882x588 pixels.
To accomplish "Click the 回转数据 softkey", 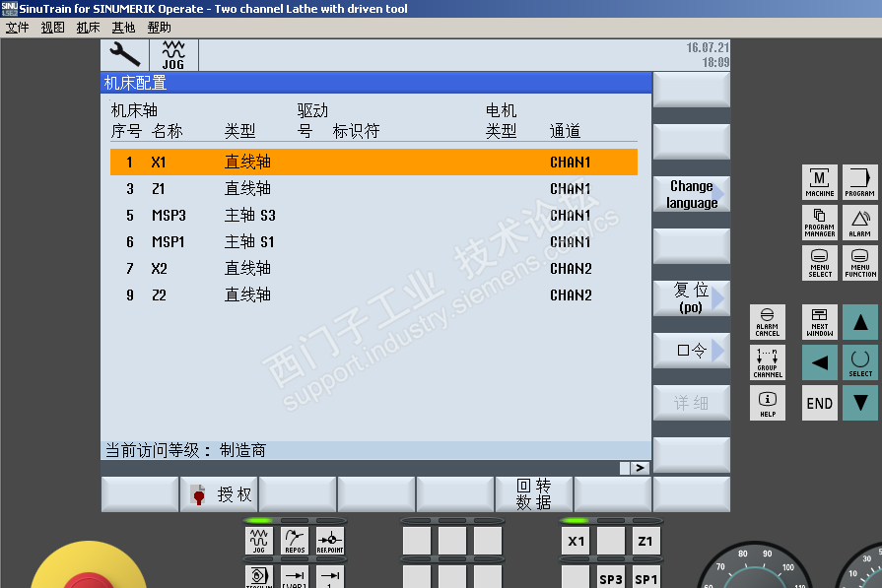I will click(x=534, y=494).
